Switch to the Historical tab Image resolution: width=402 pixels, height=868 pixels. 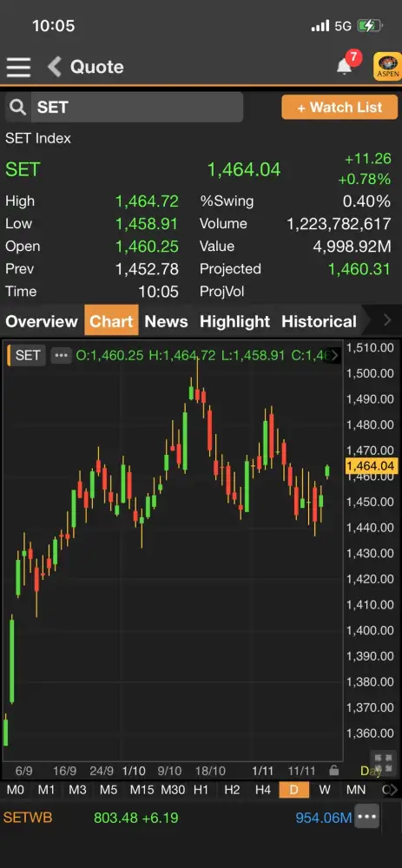[x=319, y=322]
